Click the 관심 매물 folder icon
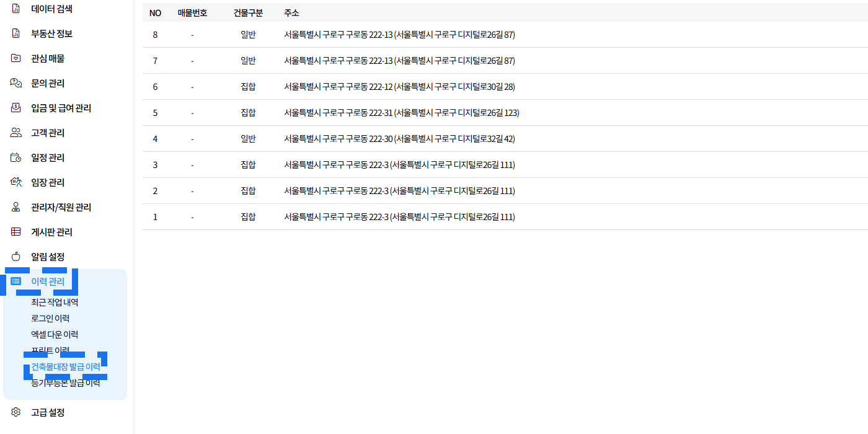This screenshot has height=434, width=868. click(16, 58)
